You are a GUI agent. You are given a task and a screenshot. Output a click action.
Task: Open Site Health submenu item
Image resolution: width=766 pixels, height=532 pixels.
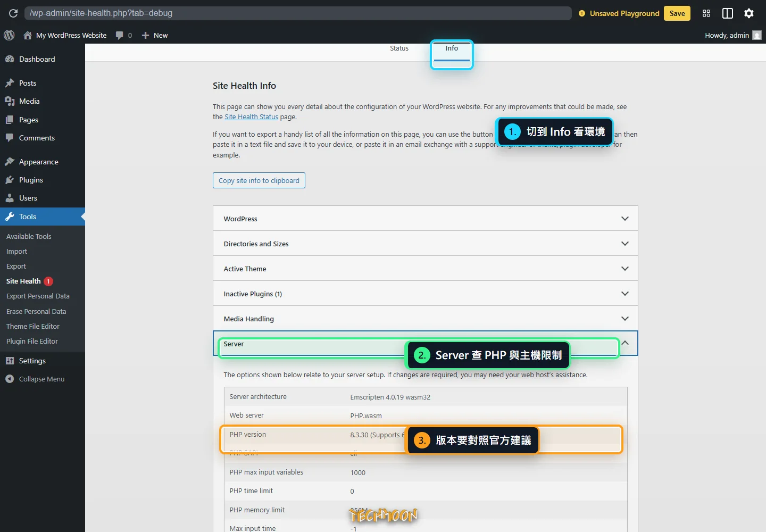(23, 281)
